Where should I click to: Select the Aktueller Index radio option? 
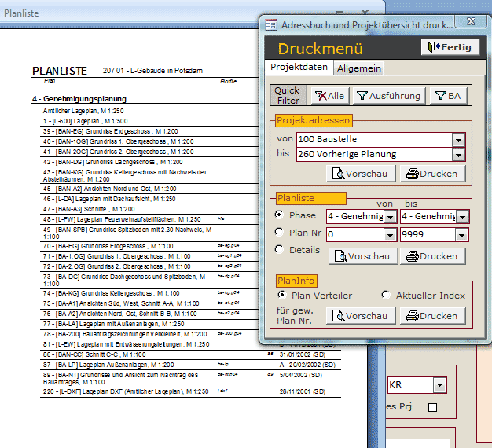point(386,295)
